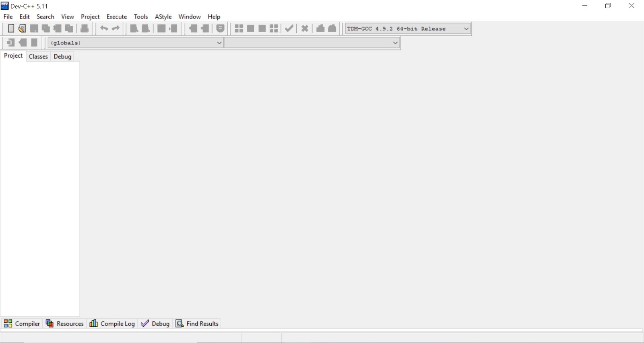Switch to the Debug side tab

coord(62,56)
